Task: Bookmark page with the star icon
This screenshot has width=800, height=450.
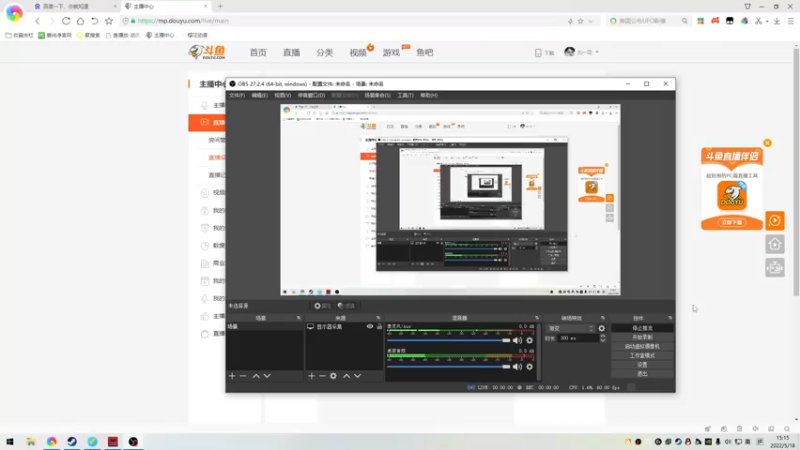Action: pyautogui.click(x=109, y=21)
